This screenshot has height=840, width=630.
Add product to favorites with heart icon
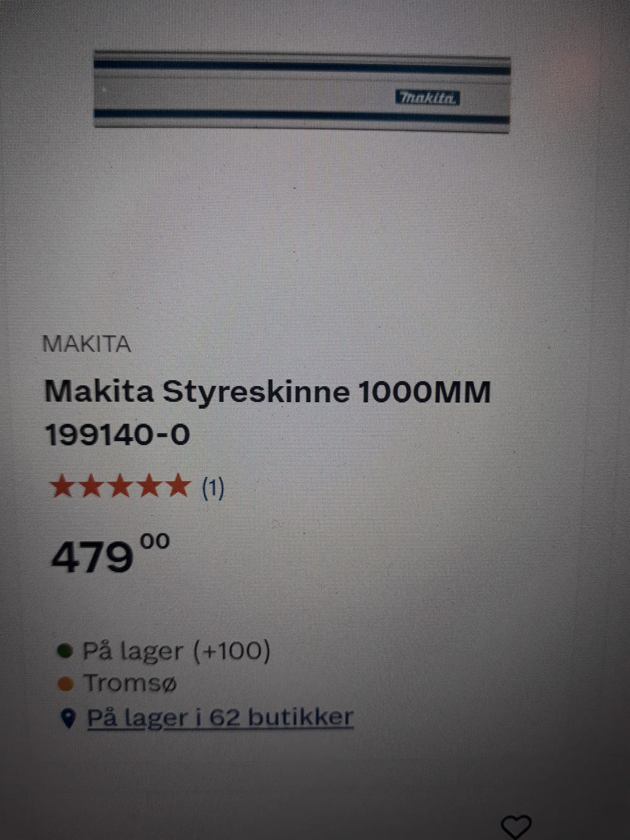pyautogui.click(x=516, y=826)
